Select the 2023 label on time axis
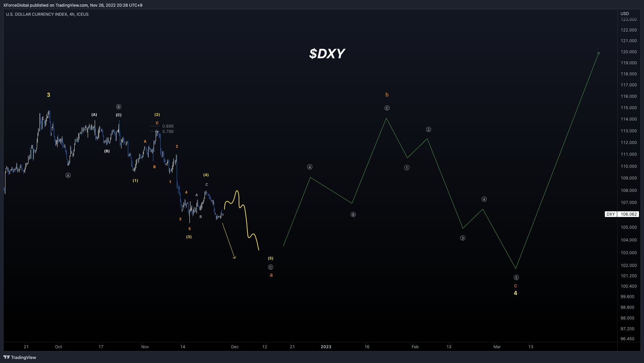Screen dimensions: 644x363 coord(326,347)
